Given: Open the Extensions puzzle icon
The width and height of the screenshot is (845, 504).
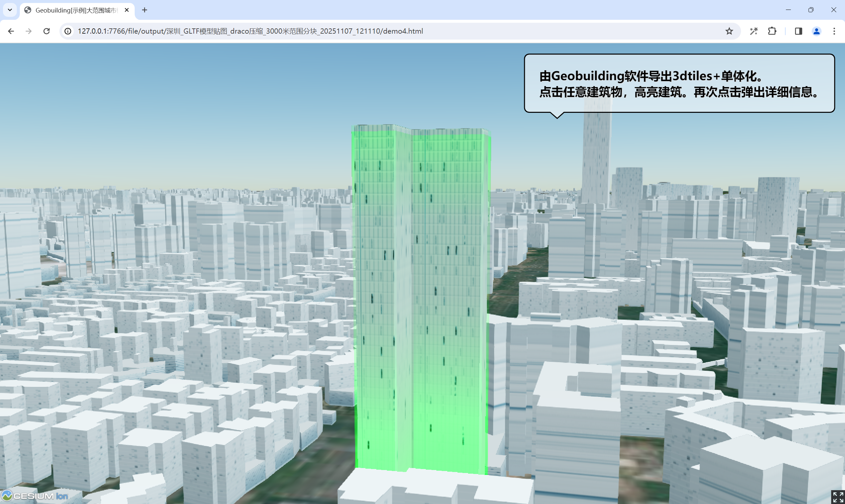Looking at the screenshot, I should [772, 31].
